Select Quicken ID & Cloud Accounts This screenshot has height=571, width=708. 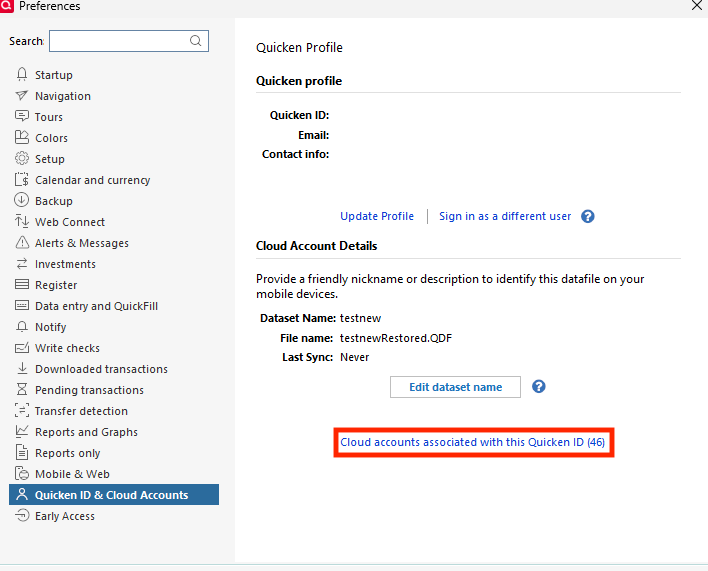pyautogui.click(x=114, y=495)
